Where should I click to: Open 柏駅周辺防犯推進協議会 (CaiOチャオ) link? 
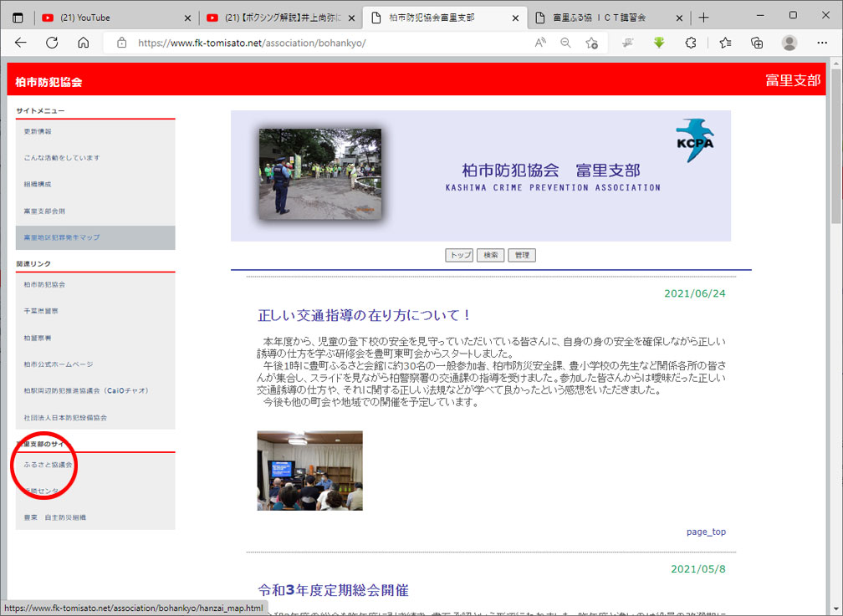86,390
